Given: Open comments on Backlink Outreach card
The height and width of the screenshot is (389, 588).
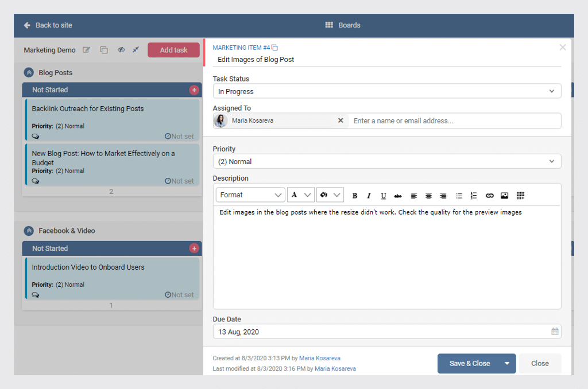Looking at the screenshot, I should coord(36,137).
